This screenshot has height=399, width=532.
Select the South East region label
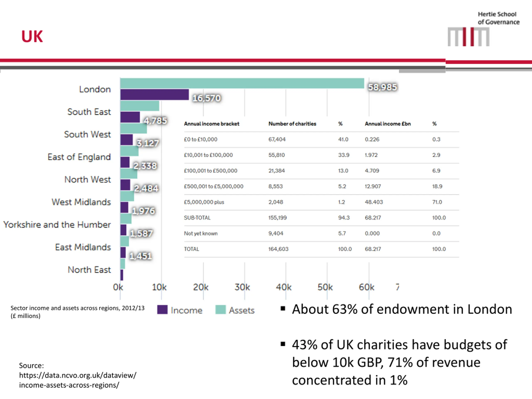[x=89, y=112]
